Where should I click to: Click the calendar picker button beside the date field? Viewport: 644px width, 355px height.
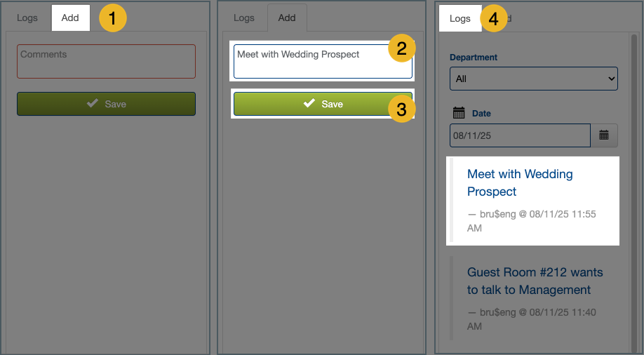pyautogui.click(x=603, y=135)
